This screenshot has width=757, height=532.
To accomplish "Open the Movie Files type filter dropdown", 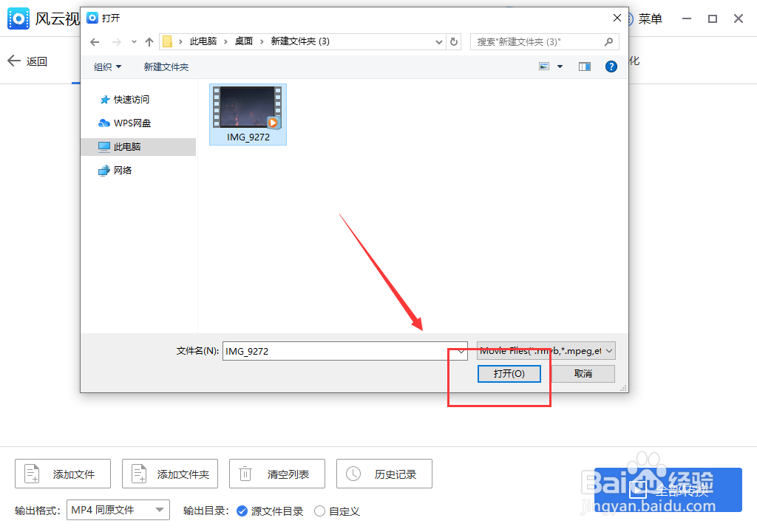I will coord(546,351).
